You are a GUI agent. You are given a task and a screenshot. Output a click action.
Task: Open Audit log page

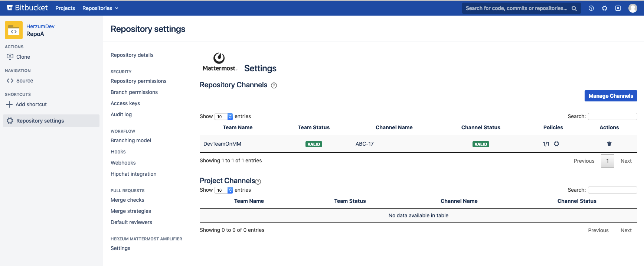point(121,114)
